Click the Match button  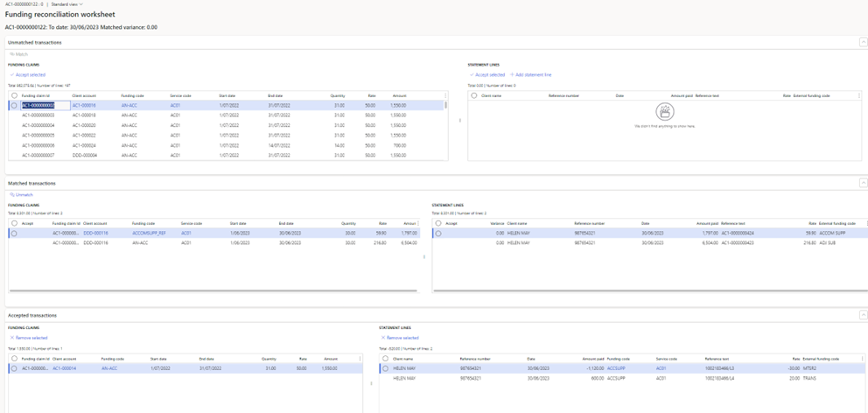19,54
